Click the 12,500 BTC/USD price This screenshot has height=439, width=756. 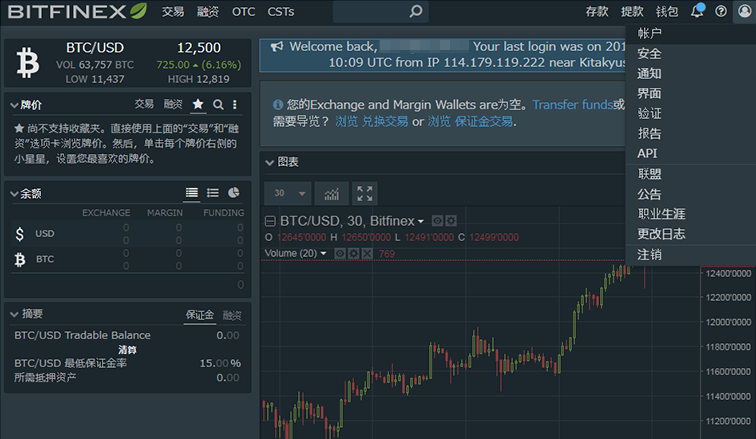pyautogui.click(x=199, y=48)
